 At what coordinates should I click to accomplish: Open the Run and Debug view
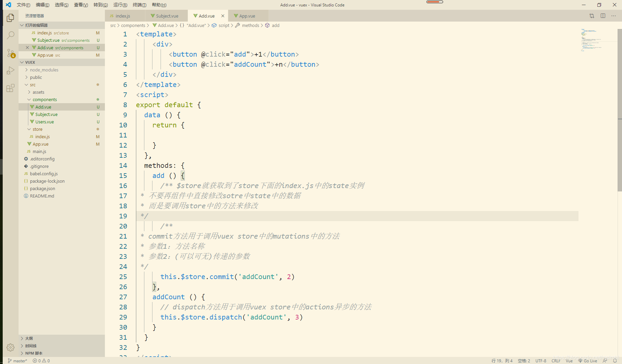click(x=10, y=70)
